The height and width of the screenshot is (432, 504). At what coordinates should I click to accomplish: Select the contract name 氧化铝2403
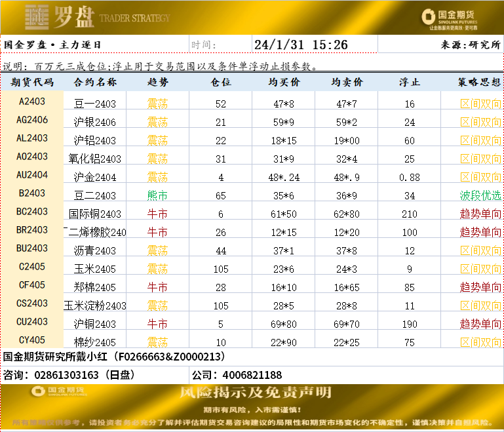(95, 159)
